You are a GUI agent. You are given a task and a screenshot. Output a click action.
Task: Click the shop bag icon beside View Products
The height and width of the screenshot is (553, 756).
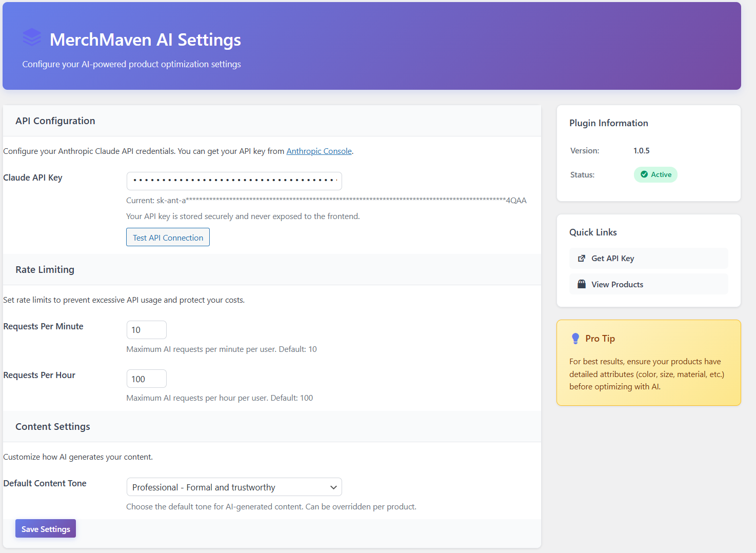(582, 284)
